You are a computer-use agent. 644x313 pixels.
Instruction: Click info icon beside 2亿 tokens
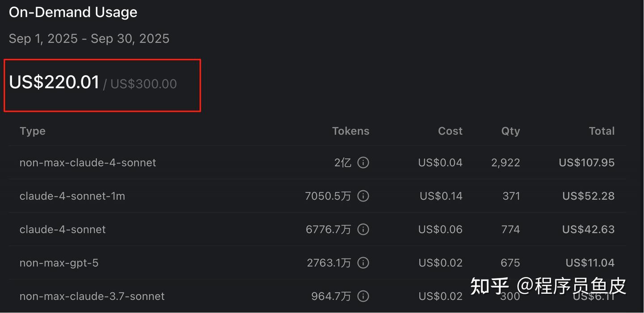pyautogui.click(x=363, y=162)
